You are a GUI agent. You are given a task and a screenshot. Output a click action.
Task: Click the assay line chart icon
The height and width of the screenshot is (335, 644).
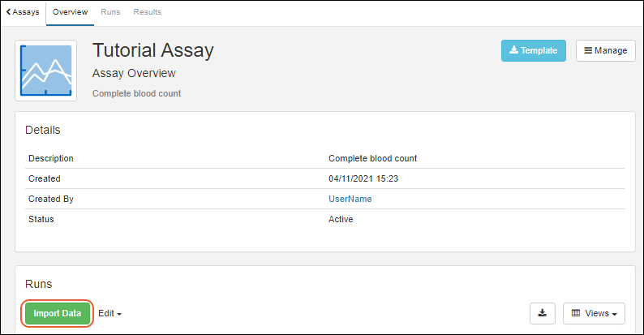click(x=46, y=71)
